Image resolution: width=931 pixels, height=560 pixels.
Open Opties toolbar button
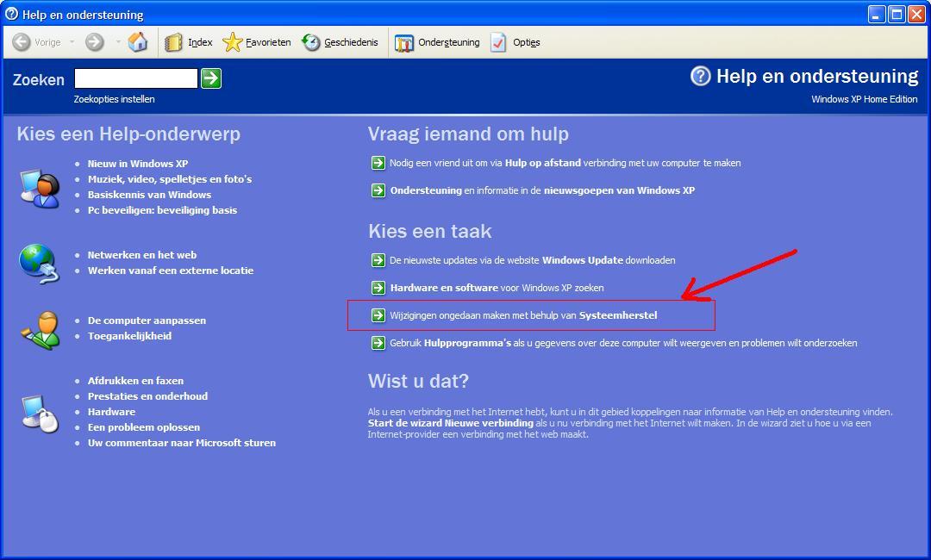pos(515,42)
